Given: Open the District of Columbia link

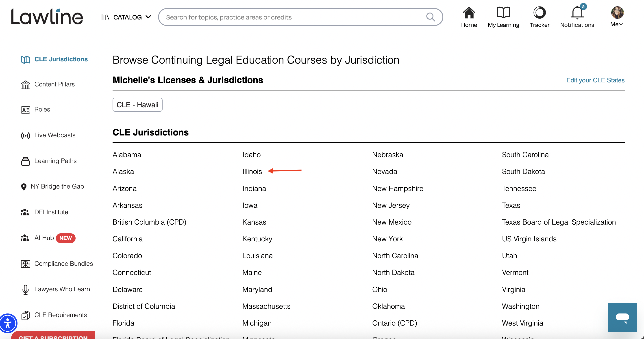Looking at the screenshot, I should click(x=144, y=306).
